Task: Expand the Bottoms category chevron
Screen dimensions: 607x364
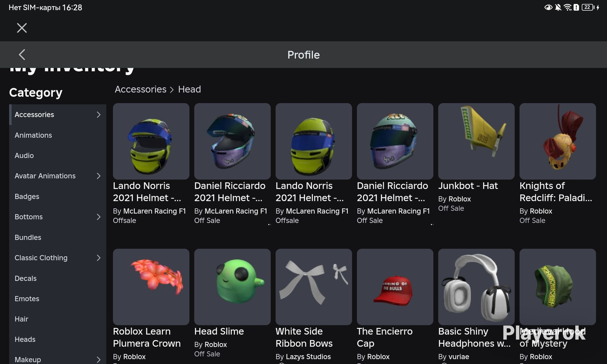Action: click(98, 217)
